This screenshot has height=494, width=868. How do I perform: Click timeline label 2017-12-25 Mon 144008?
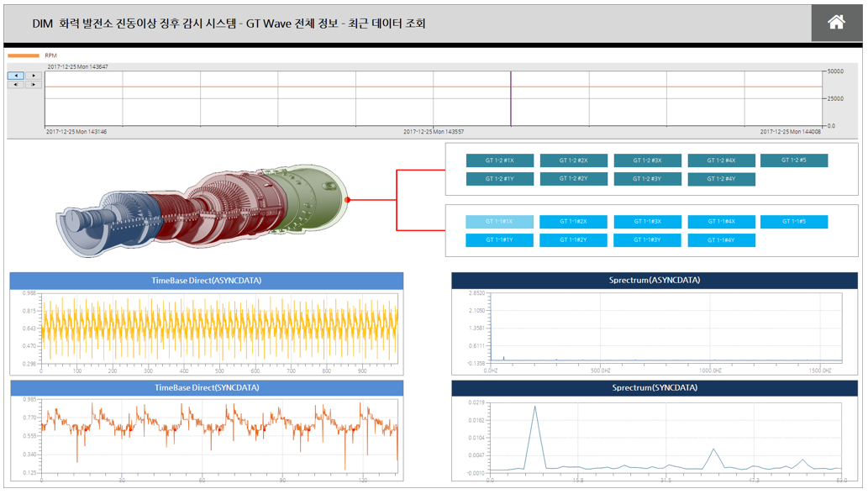pyautogui.click(x=791, y=132)
